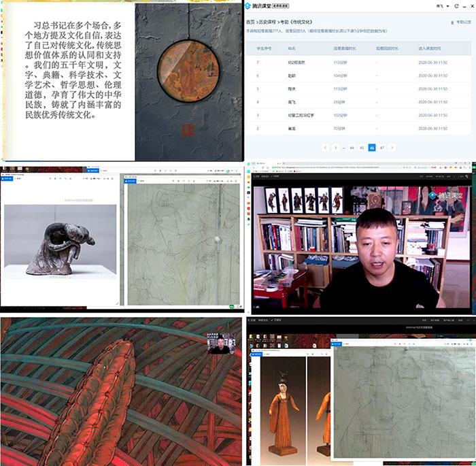Click the refresh icon in attendance window title bar
The width and height of the screenshot is (476, 466).
tap(456, 6)
